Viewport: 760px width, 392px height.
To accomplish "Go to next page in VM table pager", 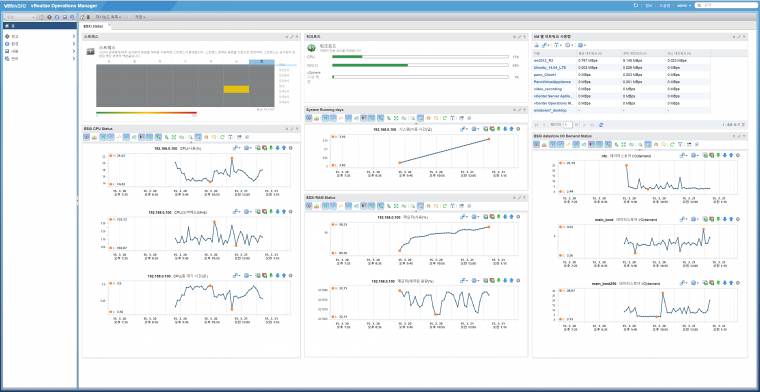I will pyautogui.click(x=584, y=125).
